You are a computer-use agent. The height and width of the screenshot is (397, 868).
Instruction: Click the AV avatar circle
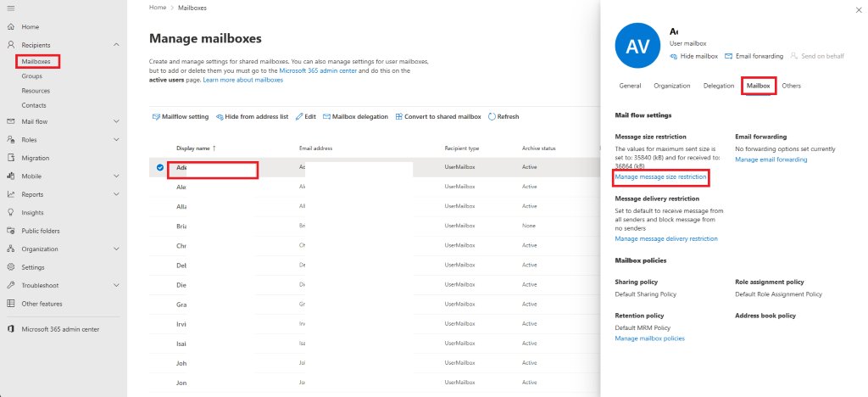click(x=637, y=46)
